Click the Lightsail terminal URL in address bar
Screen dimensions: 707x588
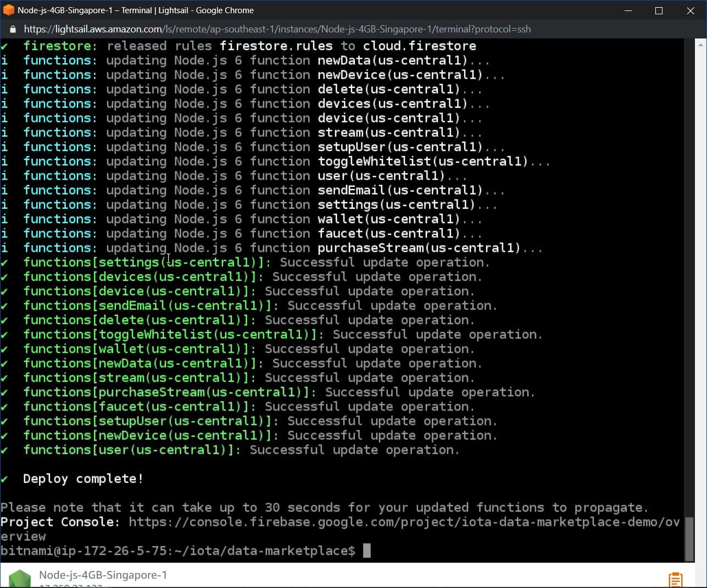pyautogui.click(x=277, y=29)
